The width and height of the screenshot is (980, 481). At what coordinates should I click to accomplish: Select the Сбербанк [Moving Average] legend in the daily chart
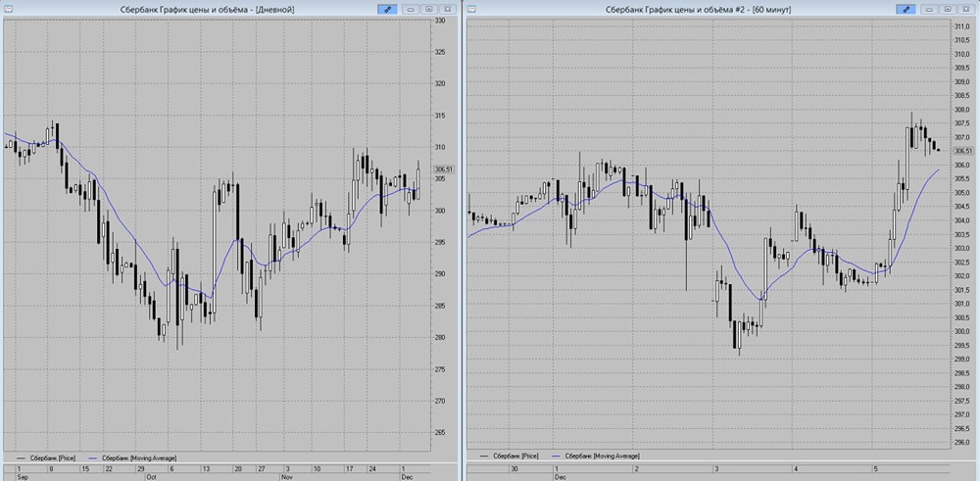coord(131,457)
